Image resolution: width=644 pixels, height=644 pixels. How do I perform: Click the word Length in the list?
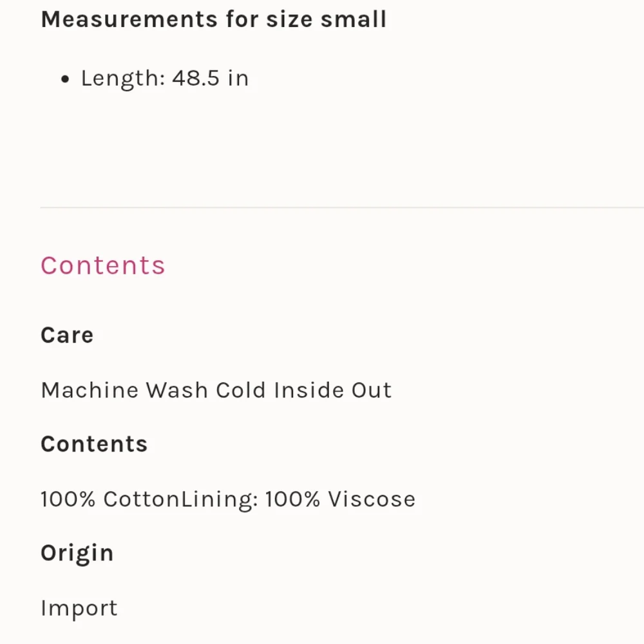tap(122, 79)
